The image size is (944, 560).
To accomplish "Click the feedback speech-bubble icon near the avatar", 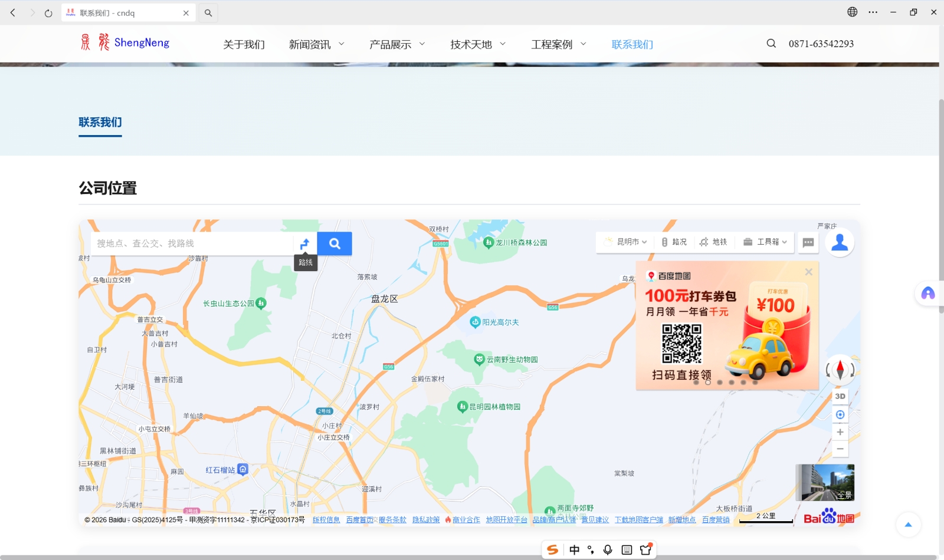I will pyautogui.click(x=808, y=242).
